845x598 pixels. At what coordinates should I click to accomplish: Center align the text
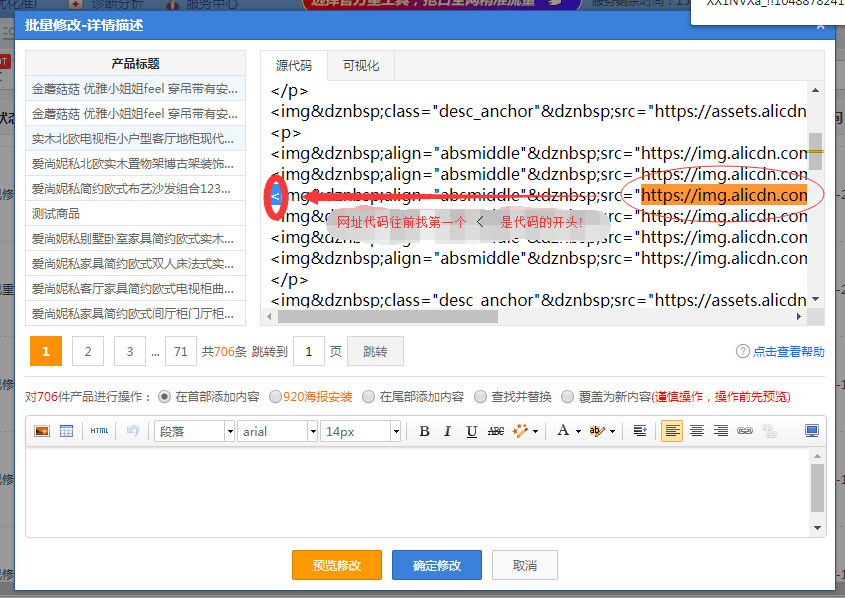pos(697,431)
